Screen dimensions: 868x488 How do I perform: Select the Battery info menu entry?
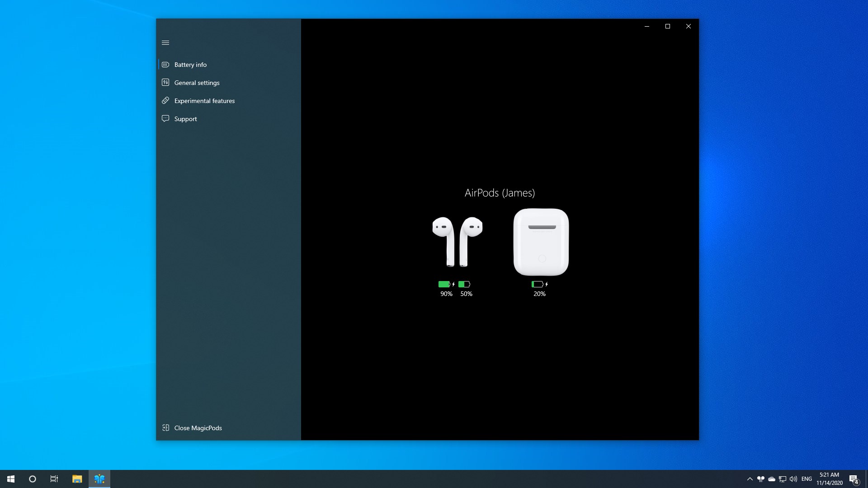[190, 64]
